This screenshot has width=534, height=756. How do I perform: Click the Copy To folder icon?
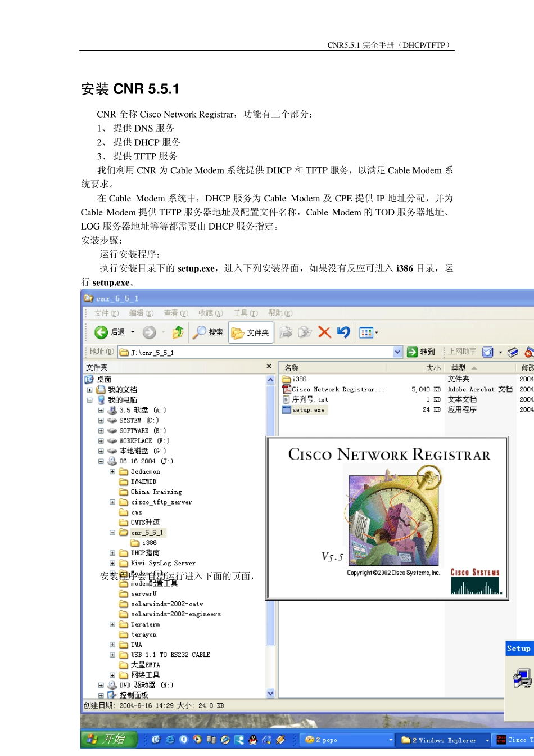(x=305, y=332)
